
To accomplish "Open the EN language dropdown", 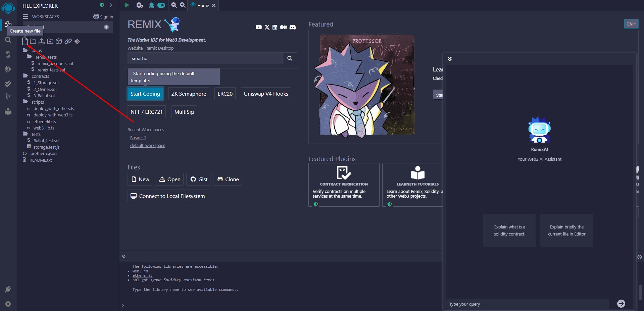I will tap(631, 24).
